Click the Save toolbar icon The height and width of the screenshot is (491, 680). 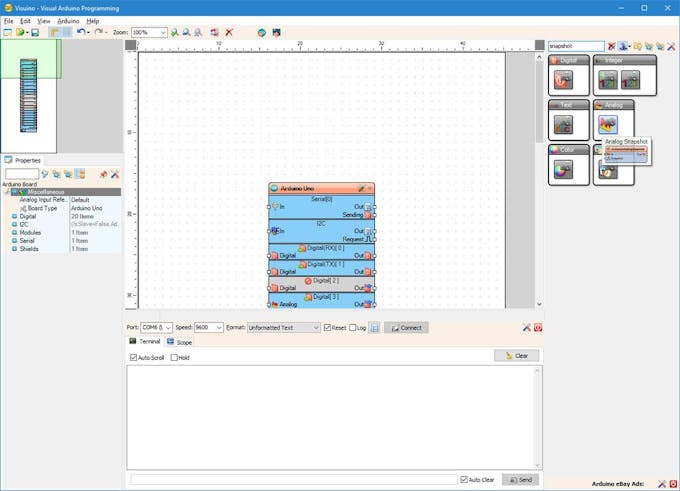pos(36,33)
